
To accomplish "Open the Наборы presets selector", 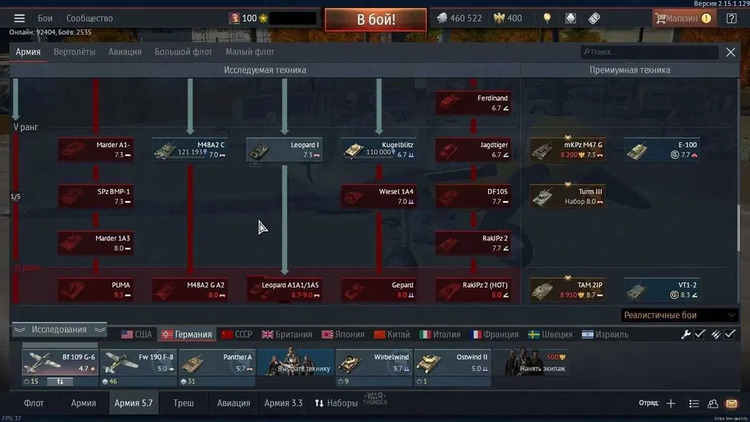I will [x=336, y=403].
